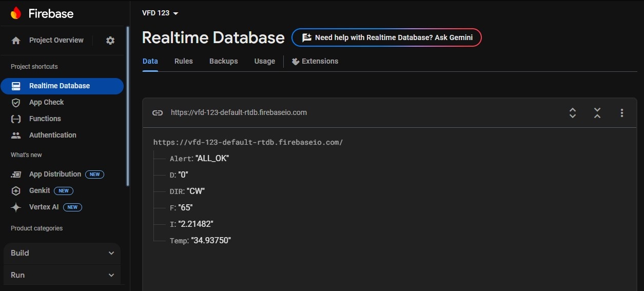Click the NEW badge beside Genkit
This screenshot has width=644, height=291.
pyautogui.click(x=64, y=191)
